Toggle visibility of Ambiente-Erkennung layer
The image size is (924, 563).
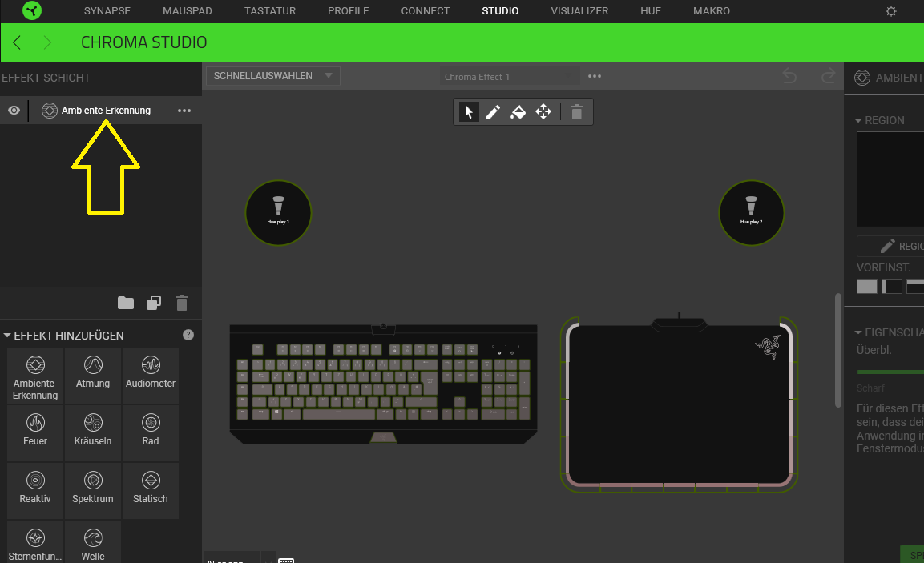pos(14,111)
